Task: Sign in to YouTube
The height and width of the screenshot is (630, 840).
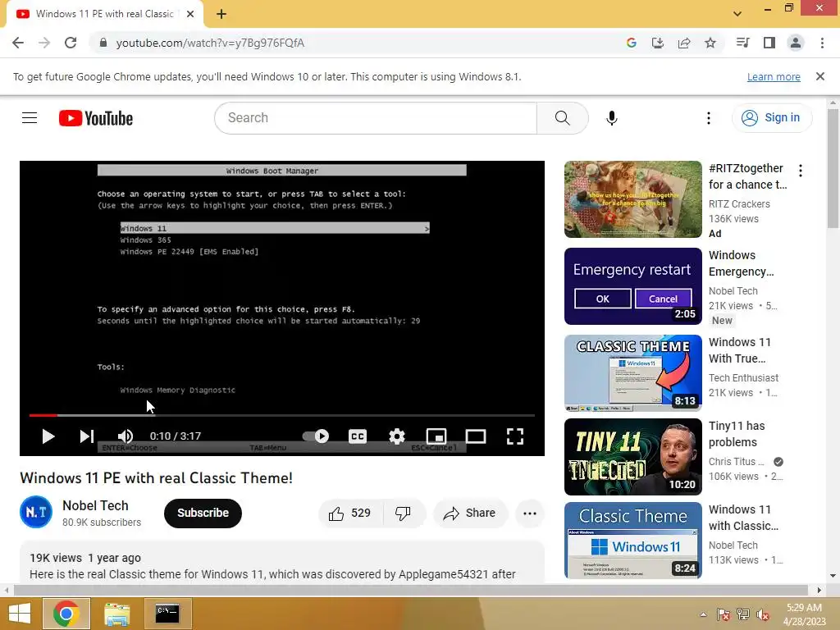Action: pyautogui.click(x=771, y=118)
